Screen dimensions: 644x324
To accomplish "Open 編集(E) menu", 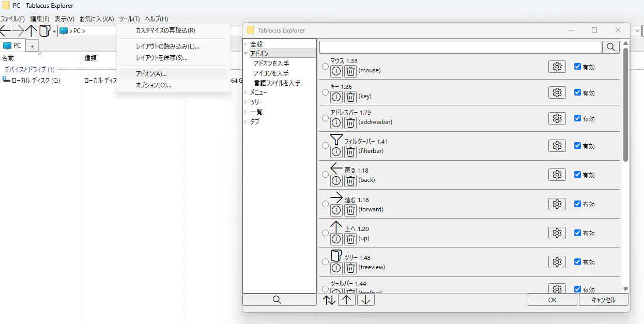I will tap(40, 19).
